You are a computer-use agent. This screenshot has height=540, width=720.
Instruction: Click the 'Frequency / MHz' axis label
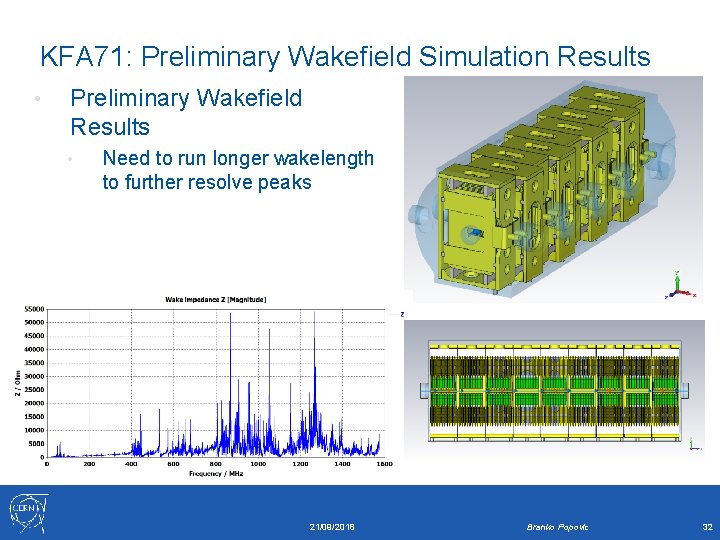216,473
